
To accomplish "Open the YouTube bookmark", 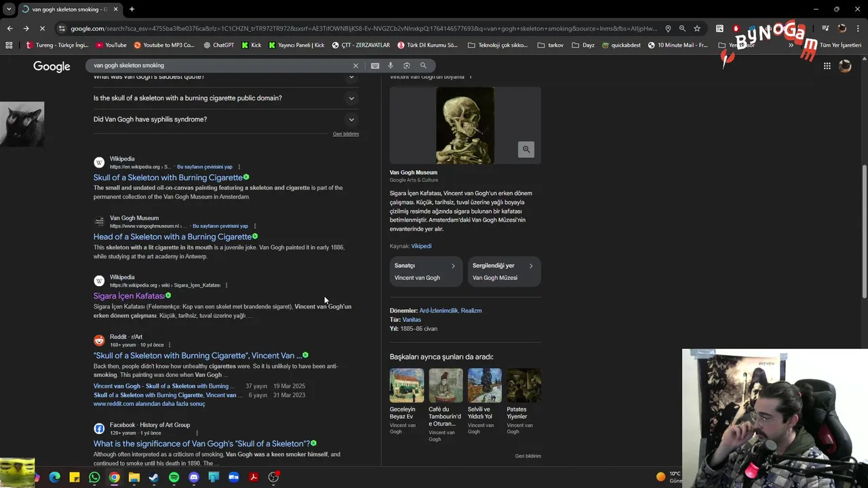I will pos(111,45).
